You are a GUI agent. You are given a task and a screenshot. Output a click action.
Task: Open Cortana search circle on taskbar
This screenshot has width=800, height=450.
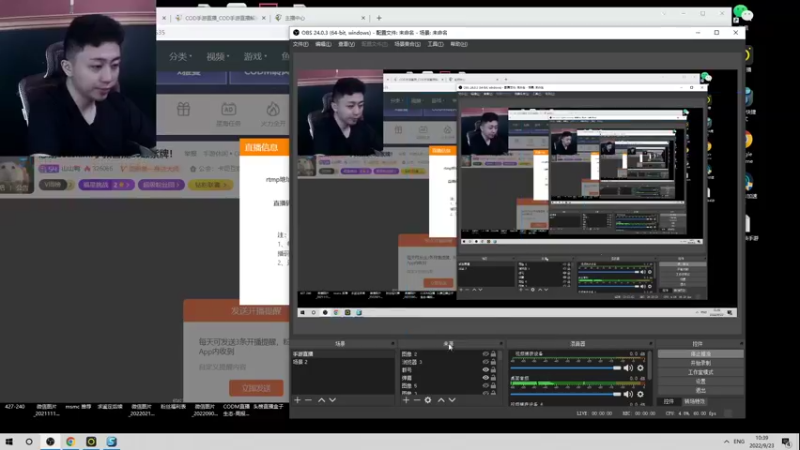click(x=29, y=441)
